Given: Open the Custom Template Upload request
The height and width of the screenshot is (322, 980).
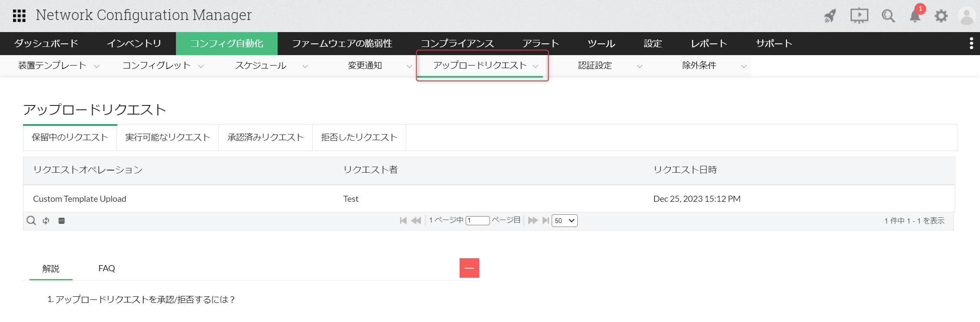Looking at the screenshot, I should [x=79, y=199].
